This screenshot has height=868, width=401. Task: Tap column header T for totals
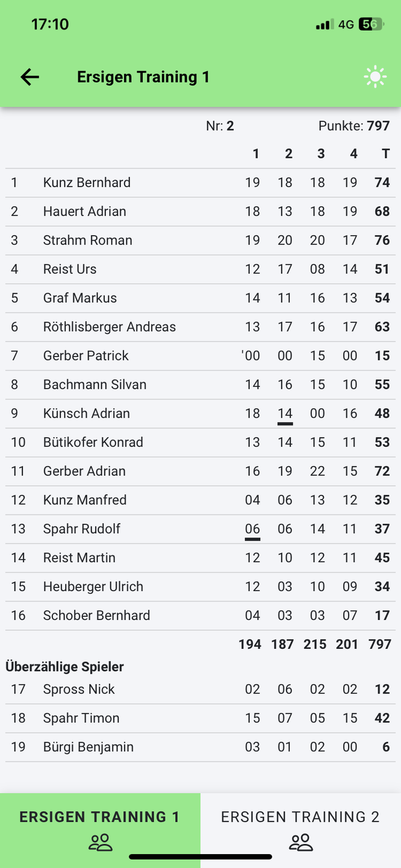[x=385, y=154]
